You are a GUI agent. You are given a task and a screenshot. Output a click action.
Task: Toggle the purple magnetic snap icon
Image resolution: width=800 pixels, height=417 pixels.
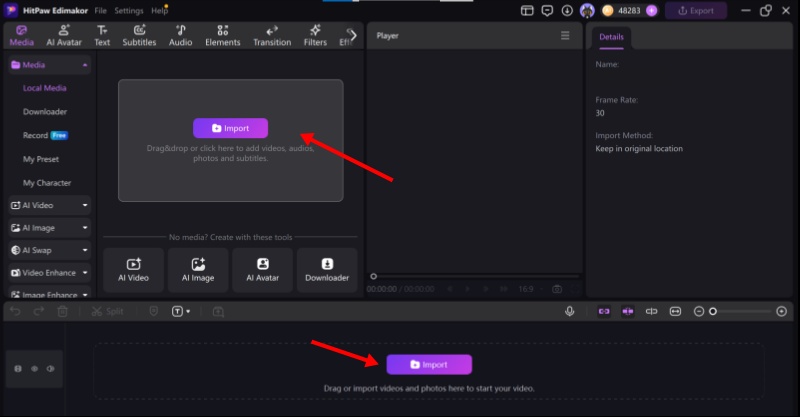[628, 311]
